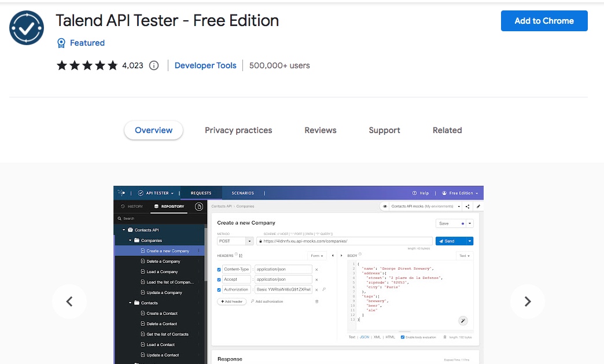Open the Related tab
604x364 pixels.
(447, 130)
